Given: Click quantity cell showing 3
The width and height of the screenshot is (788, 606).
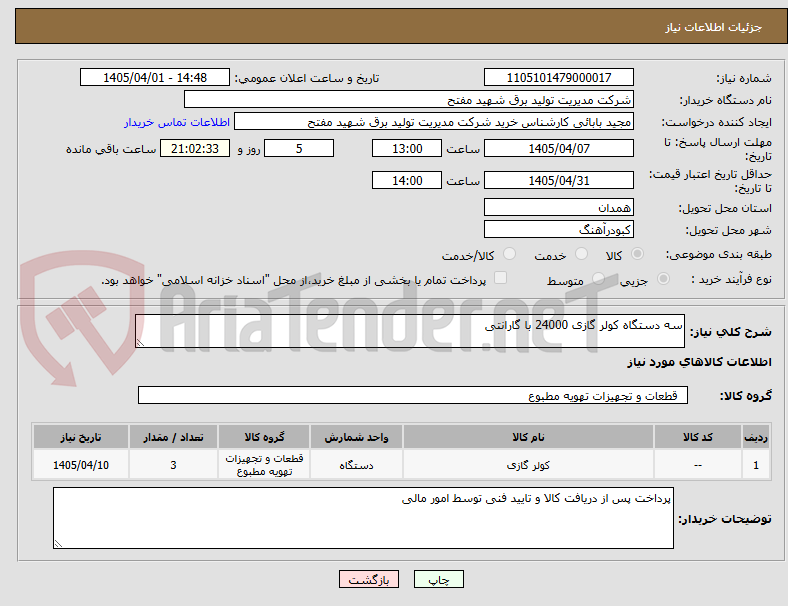Looking at the screenshot, I should tap(173, 465).
